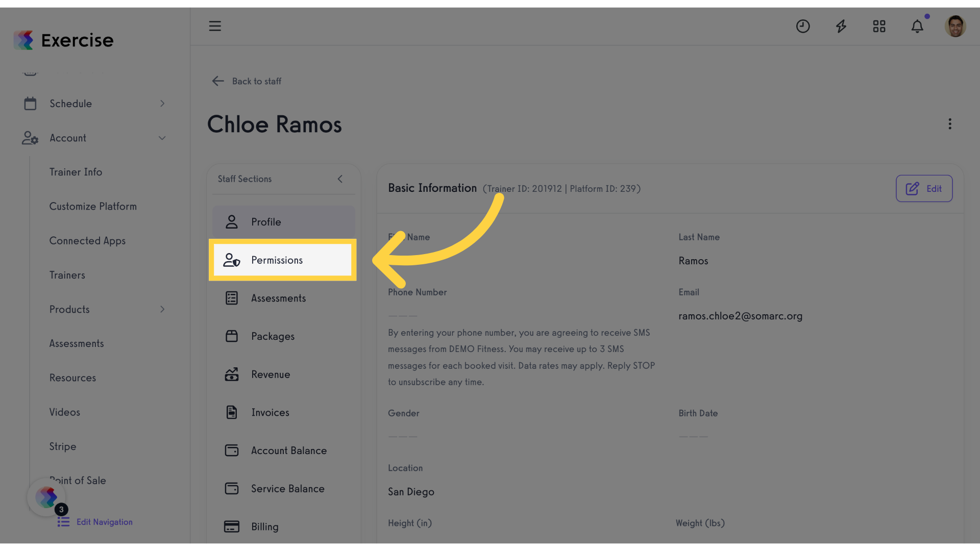Image resolution: width=980 pixels, height=551 pixels.
Task: Click the Edit Navigation link
Action: click(x=105, y=522)
